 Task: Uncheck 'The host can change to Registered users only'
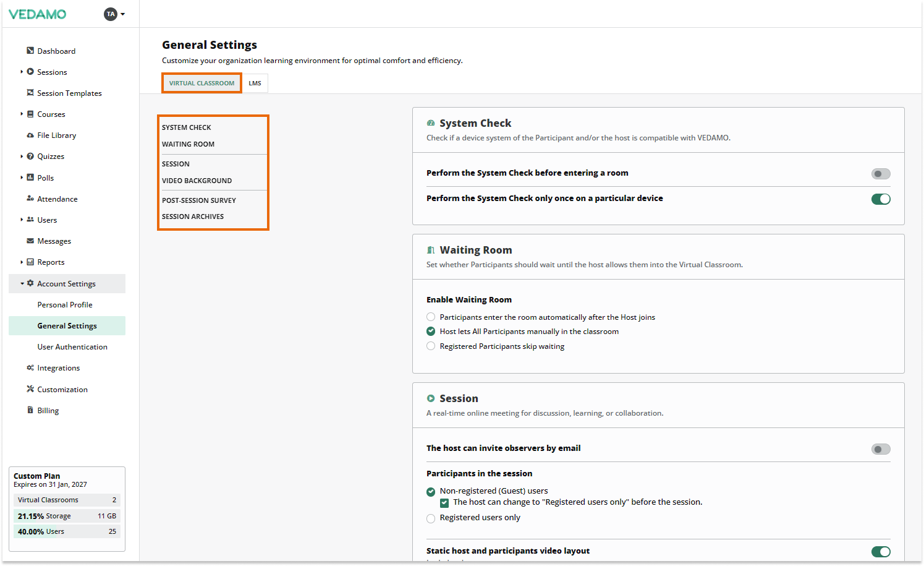[444, 502]
